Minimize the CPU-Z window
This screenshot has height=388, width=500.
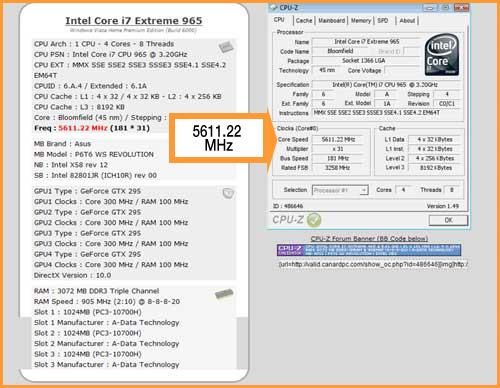pyautogui.click(x=430, y=8)
